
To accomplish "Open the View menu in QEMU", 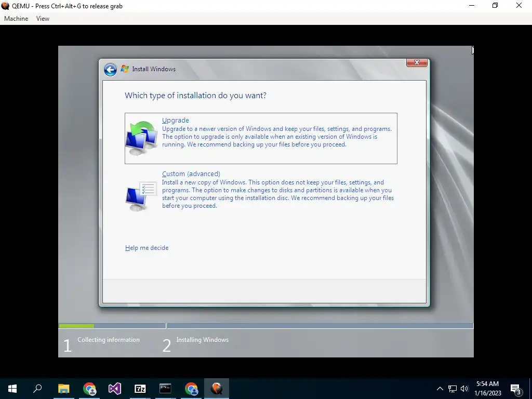I will tap(43, 19).
